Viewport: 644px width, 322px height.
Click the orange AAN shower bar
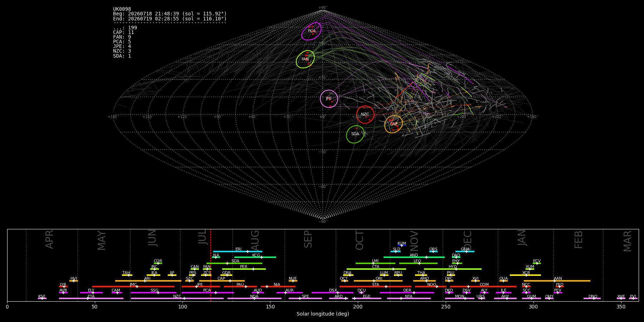557,281
